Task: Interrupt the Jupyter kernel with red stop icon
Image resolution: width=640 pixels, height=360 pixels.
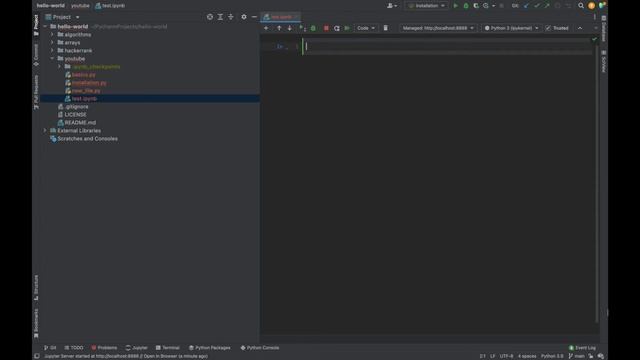Action: [x=326, y=28]
